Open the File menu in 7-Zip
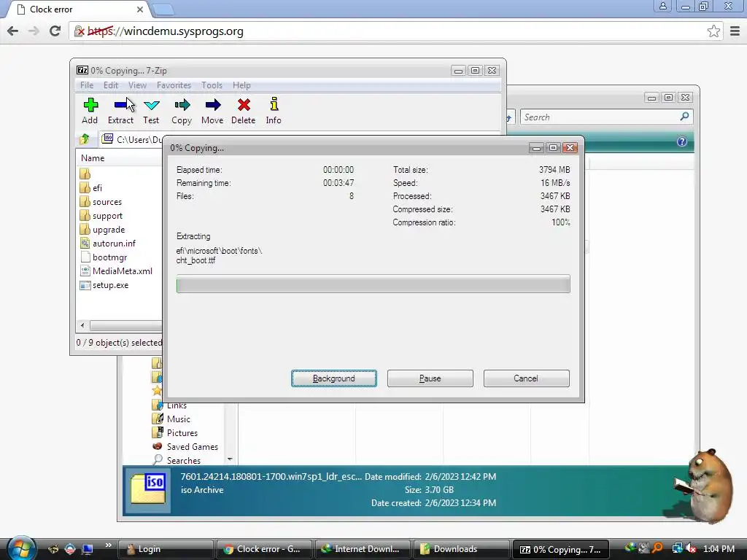This screenshot has height=560, width=747. pyautogui.click(x=87, y=85)
